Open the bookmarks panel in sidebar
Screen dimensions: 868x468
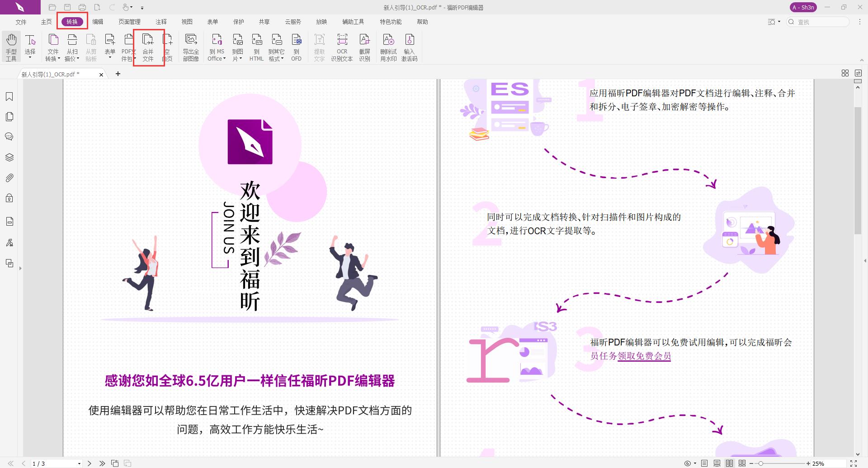(9, 96)
